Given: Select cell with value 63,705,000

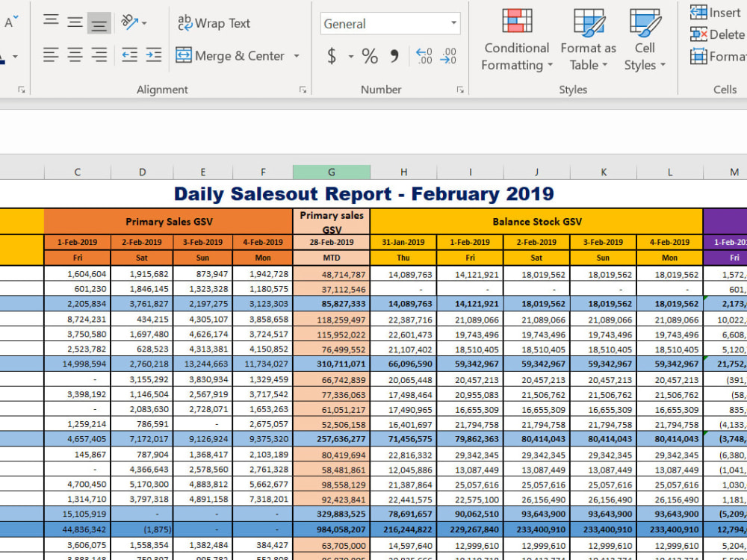Looking at the screenshot, I should 332,545.
